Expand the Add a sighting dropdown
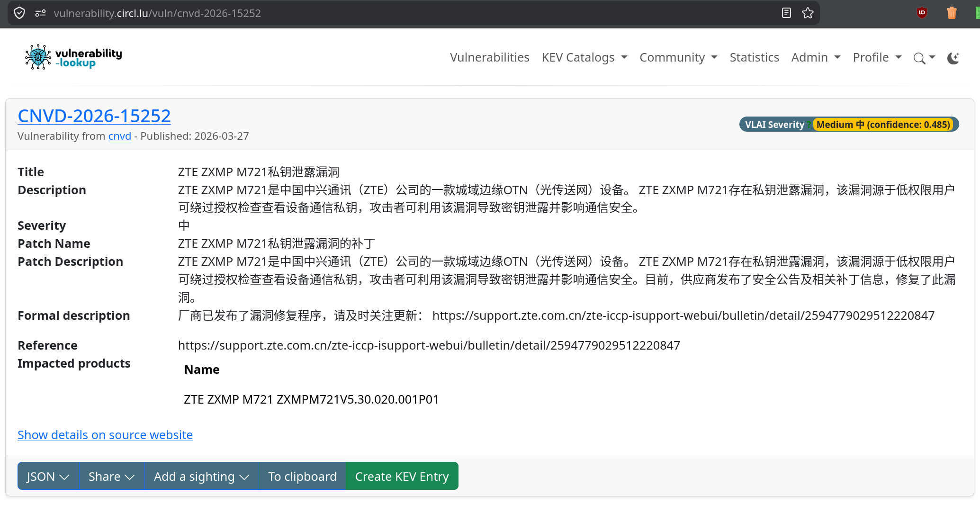980x505 pixels. point(201,476)
